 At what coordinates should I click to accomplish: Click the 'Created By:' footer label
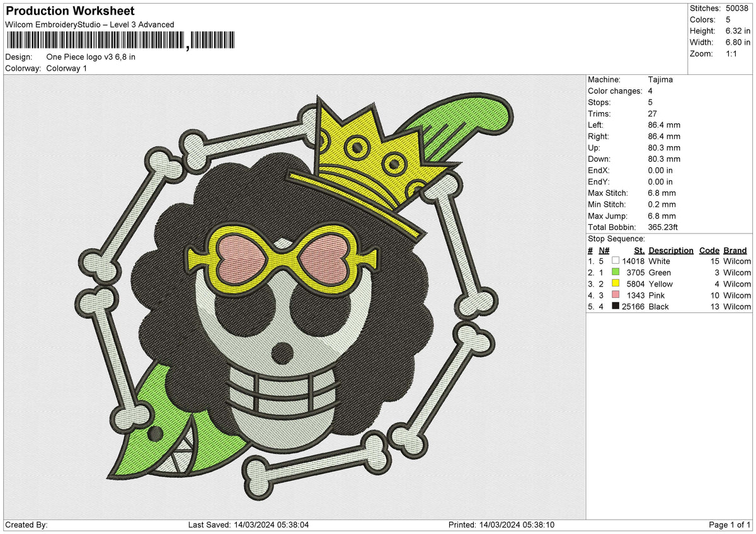point(26,525)
